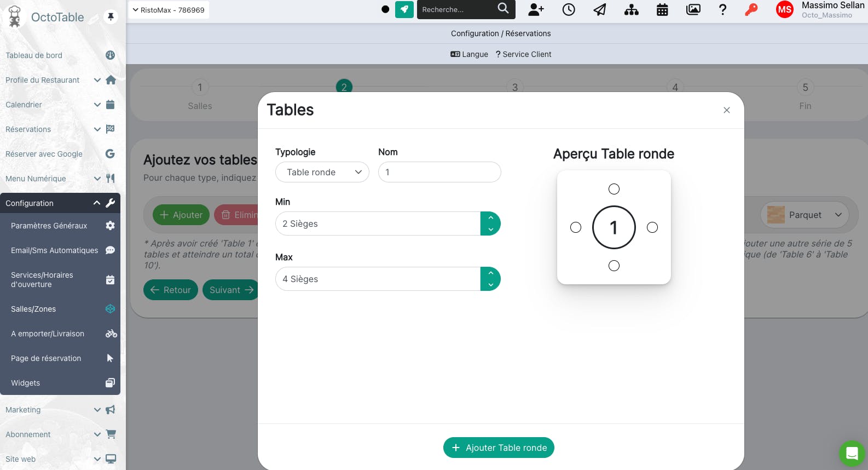The image size is (868, 470).
Task: Expand the Abonnement menu
Action: tap(97, 434)
